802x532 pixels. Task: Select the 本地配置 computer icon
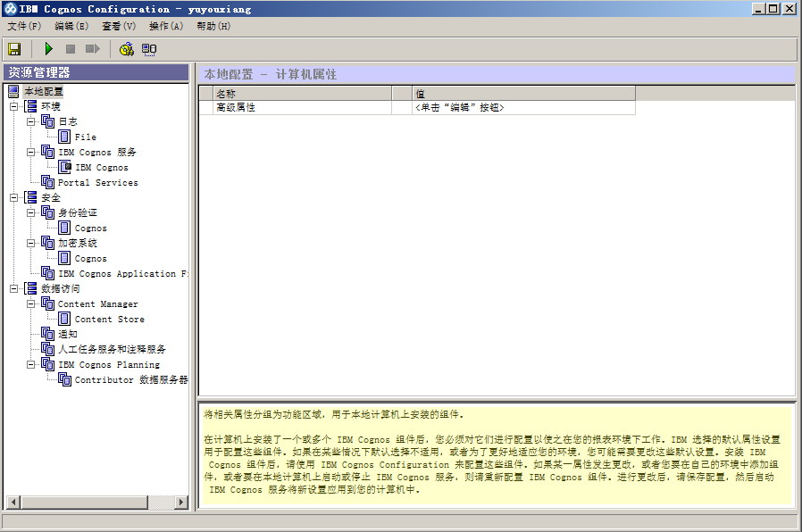point(13,91)
